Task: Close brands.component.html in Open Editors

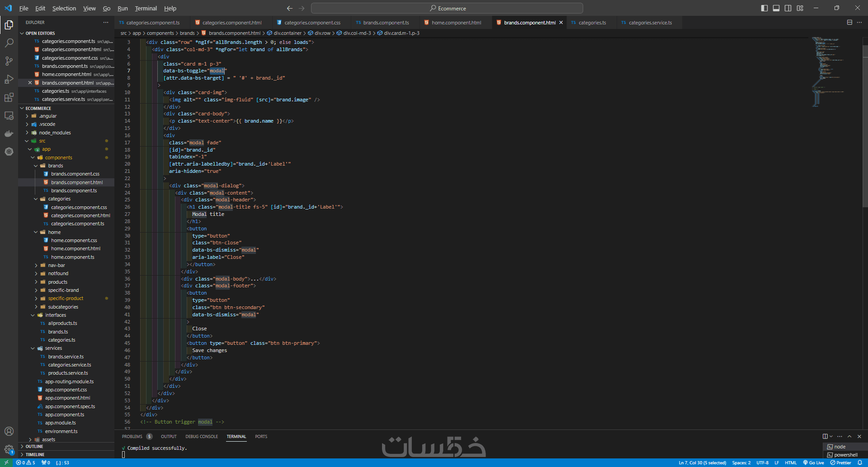Action: (x=30, y=83)
